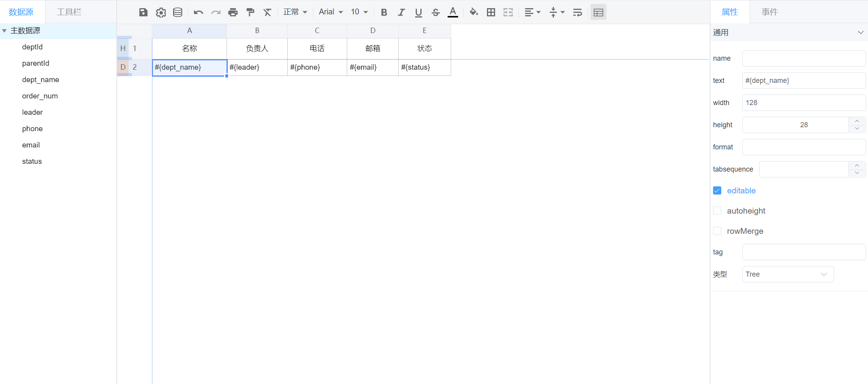The image size is (868, 384).
Task: Click the width input field
Action: (x=804, y=103)
